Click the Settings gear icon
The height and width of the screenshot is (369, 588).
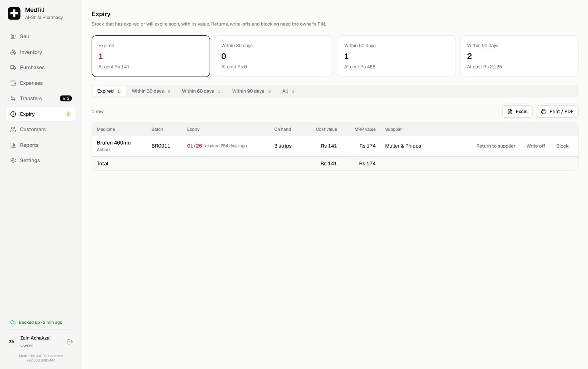coord(13,160)
